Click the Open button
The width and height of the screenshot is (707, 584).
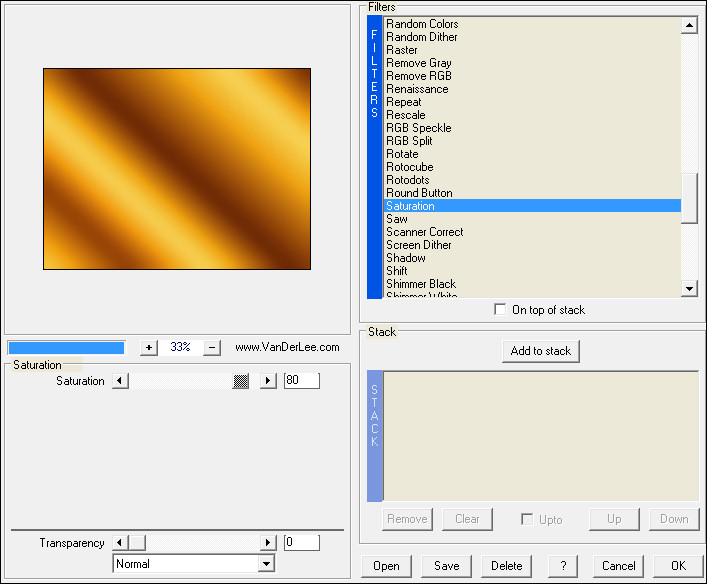coord(386,566)
